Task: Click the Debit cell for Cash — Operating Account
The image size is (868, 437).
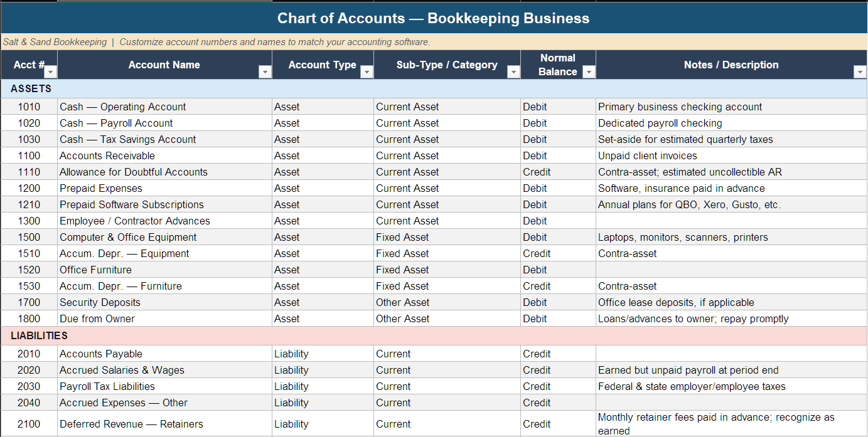Action: pyautogui.click(x=558, y=107)
